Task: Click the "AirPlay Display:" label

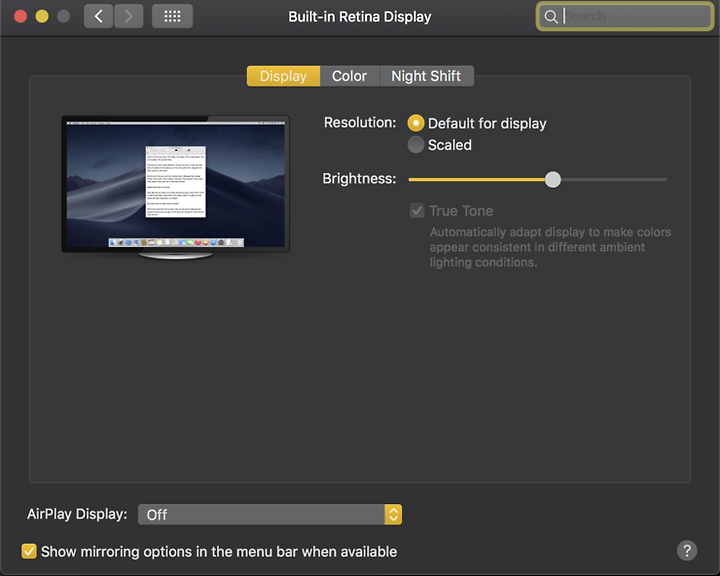Action: (x=77, y=514)
